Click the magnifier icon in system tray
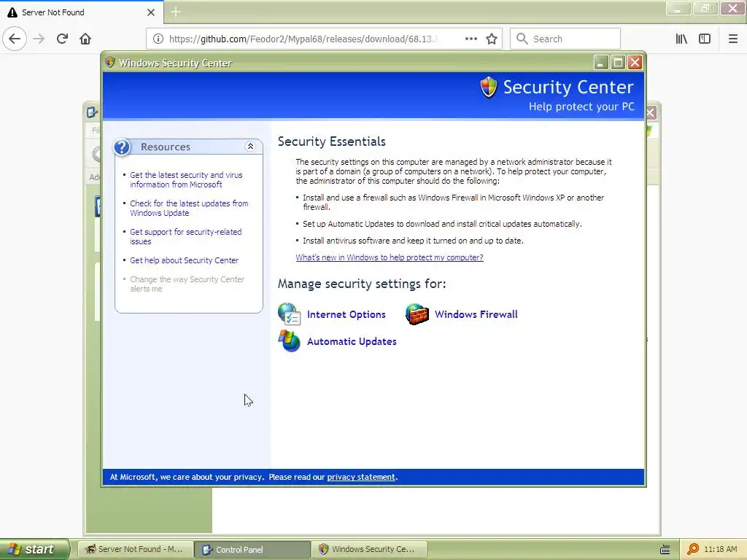Viewport: 747px width, 560px height. click(693, 549)
